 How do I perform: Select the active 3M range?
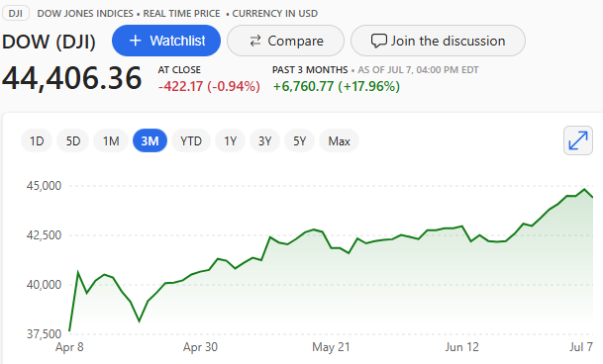click(x=150, y=141)
